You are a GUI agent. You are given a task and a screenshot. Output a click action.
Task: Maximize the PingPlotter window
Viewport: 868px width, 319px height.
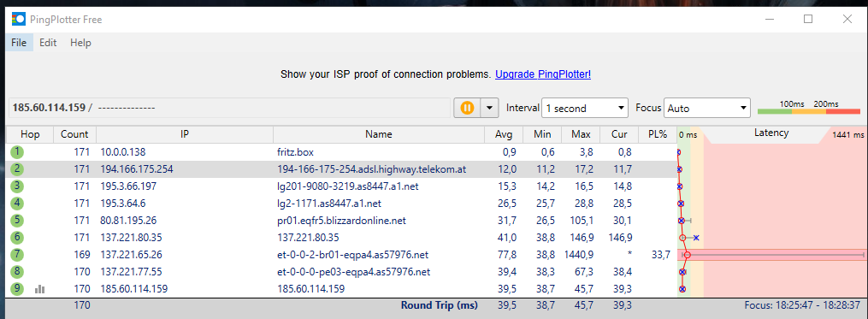click(808, 19)
